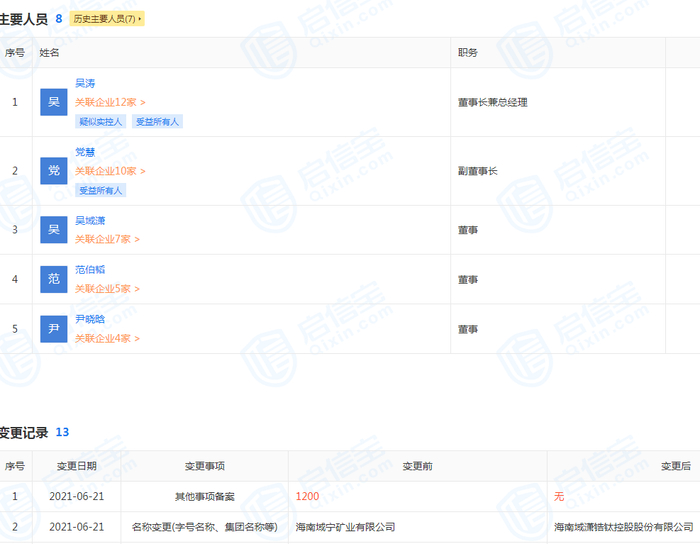700x544 pixels.
Task: Select 董事长兼总经理 position text
Action: tap(493, 103)
